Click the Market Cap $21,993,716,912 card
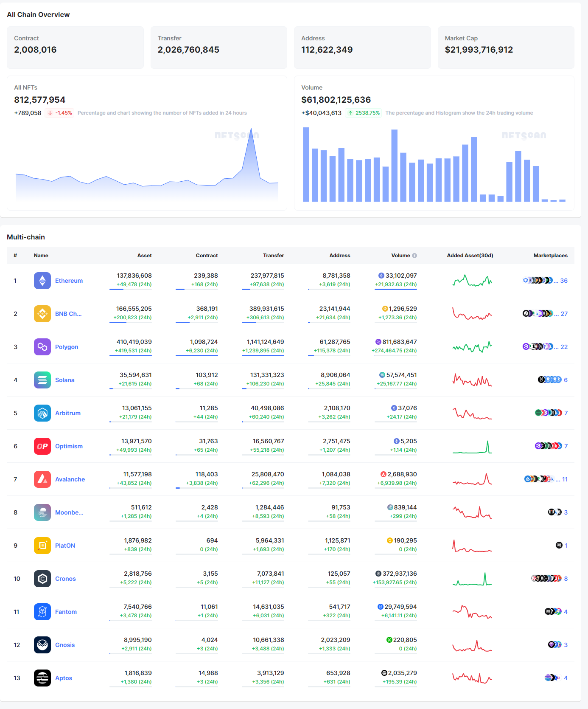Image resolution: width=588 pixels, height=709 pixels. coord(506,48)
